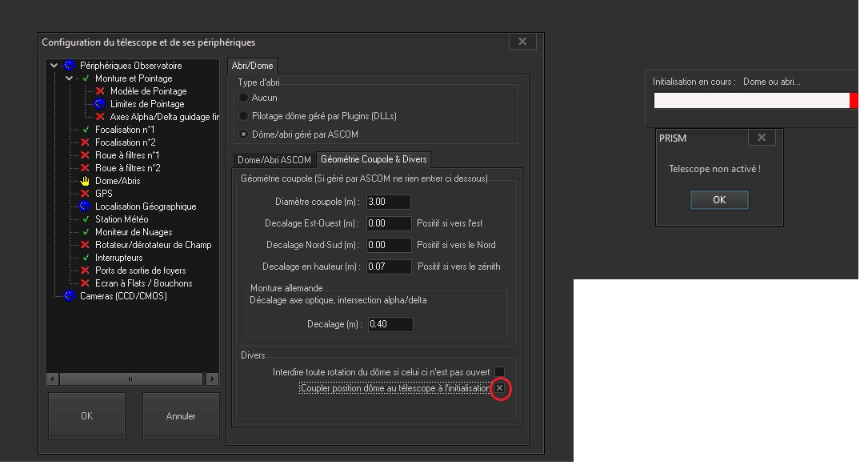This screenshot has width=868, height=469.
Task: Choose Pilotage dôme géré par Plugins option
Action: (245, 116)
